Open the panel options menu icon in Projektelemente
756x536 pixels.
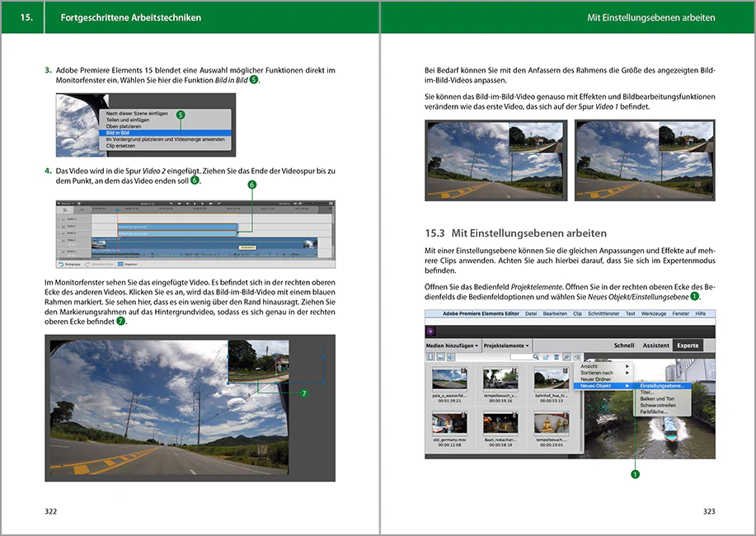pos(577,356)
